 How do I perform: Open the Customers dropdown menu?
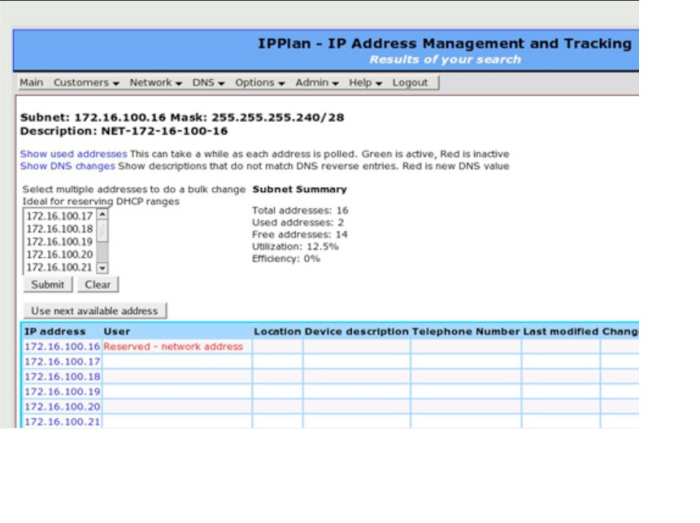coord(86,83)
